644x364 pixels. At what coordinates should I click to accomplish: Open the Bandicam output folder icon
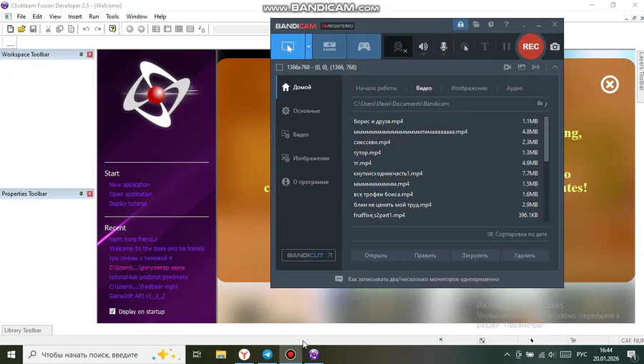(x=476, y=24)
